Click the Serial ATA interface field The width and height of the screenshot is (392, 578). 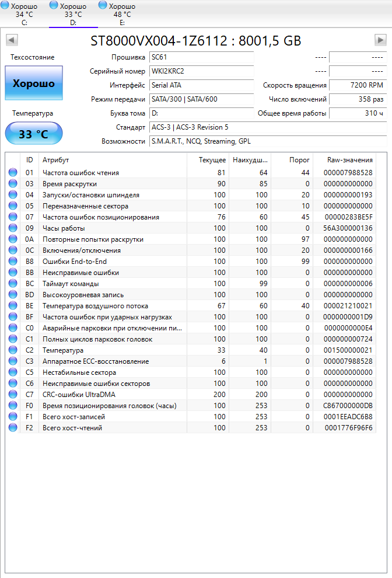click(x=201, y=85)
